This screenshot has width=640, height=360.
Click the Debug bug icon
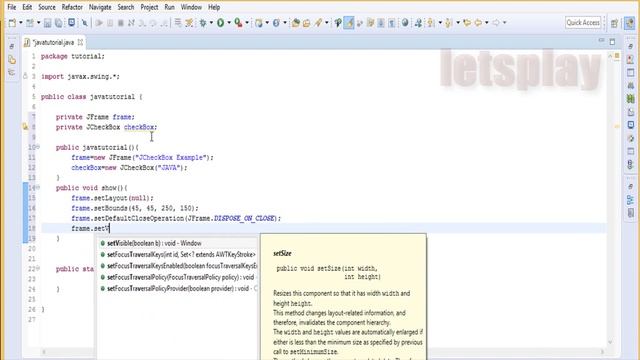coord(203,23)
